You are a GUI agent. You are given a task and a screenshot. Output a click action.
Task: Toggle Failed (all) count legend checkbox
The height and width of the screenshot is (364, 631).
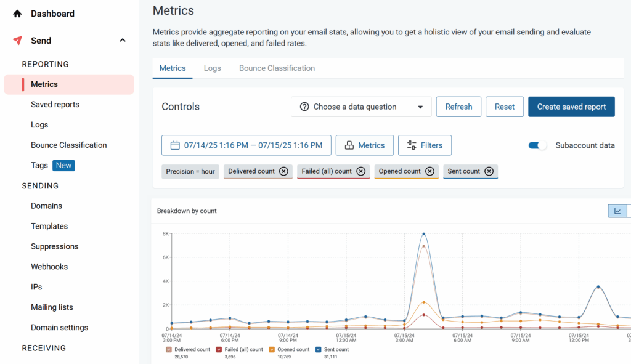(219, 350)
